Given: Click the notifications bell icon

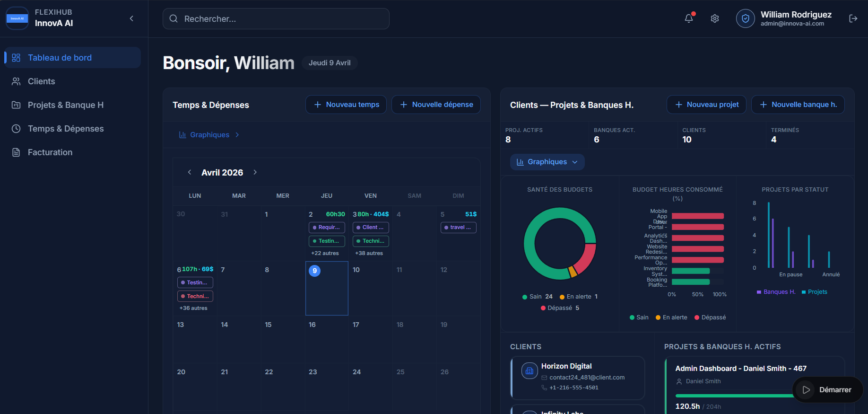Looking at the screenshot, I should [689, 18].
